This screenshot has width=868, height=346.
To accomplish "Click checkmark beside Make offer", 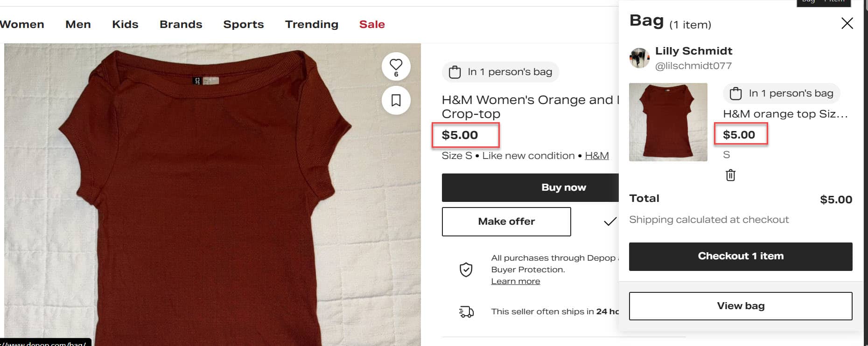I will pos(609,221).
